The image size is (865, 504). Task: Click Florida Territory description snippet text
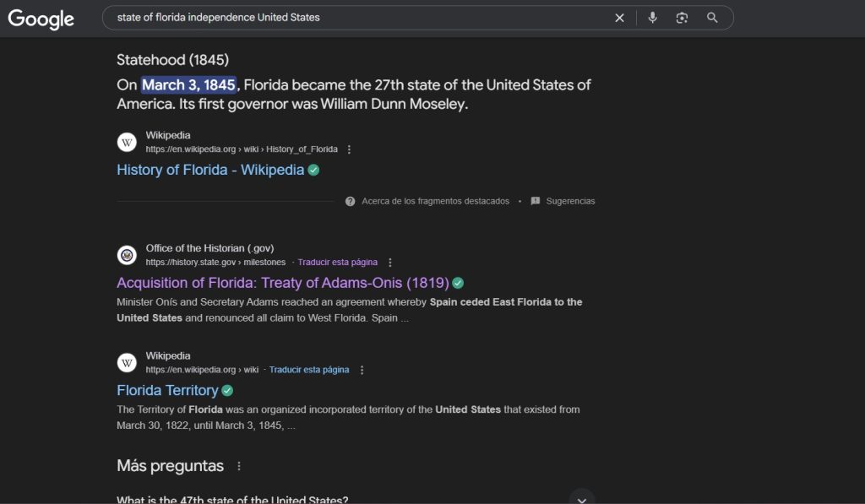tap(348, 417)
